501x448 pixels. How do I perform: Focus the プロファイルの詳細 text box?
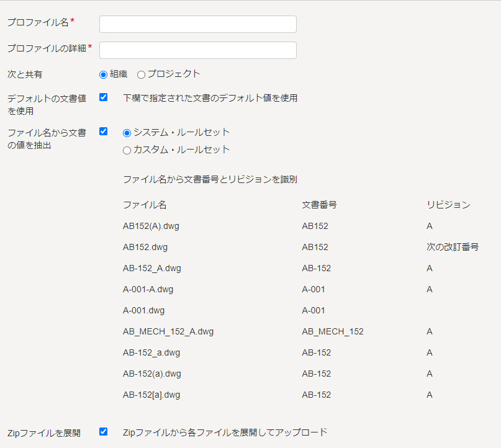[x=198, y=50]
